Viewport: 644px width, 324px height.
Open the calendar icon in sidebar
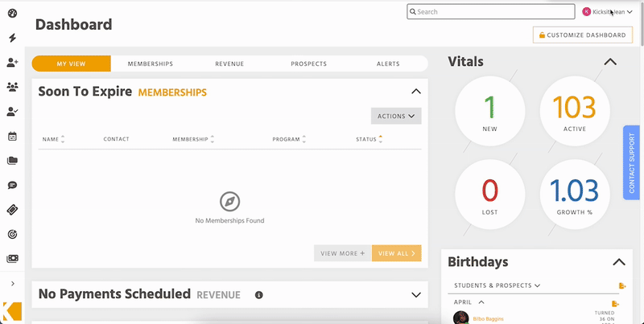(x=12, y=136)
